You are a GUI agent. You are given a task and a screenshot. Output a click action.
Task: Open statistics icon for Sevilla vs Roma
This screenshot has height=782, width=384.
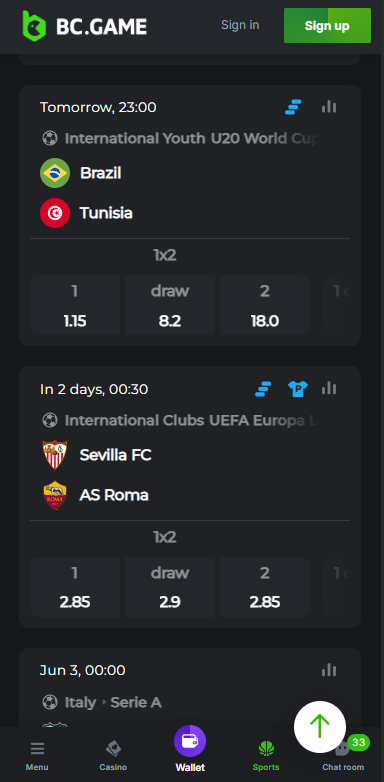click(329, 388)
